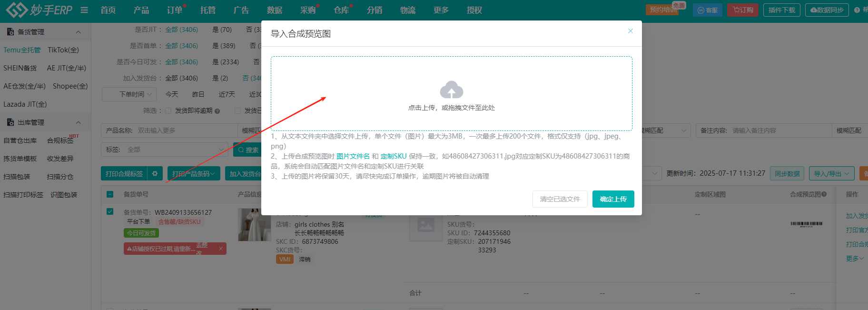Open 拣货单模板 in the sidebar
The image size is (868, 310).
(20, 159)
